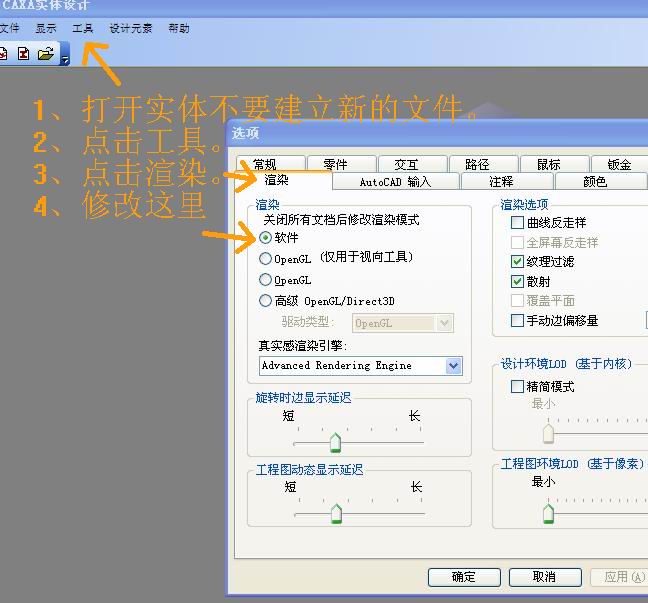Enable 曲线反走样 checkbox
The width and height of the screenshot is (648, 603).
(x=517, y=222)
